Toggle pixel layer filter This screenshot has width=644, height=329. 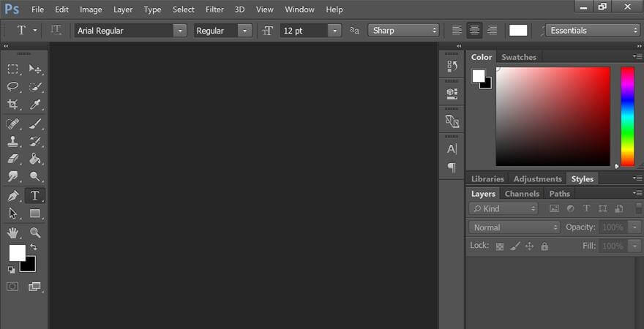(554, 208)
